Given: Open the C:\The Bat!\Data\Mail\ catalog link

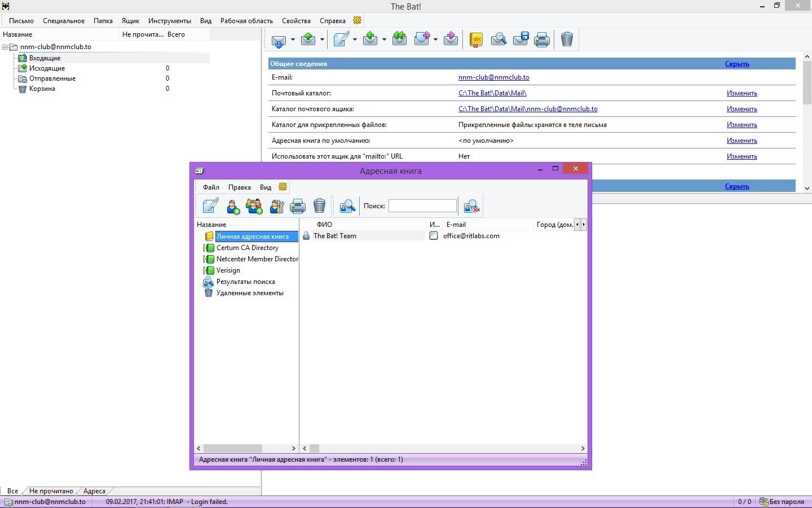Looking at the screenshot, I should [492, 93].
